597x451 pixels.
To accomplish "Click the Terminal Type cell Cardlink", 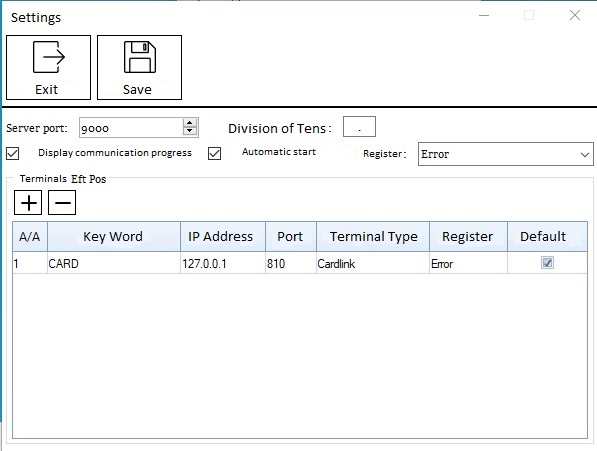I will [373, 263].
